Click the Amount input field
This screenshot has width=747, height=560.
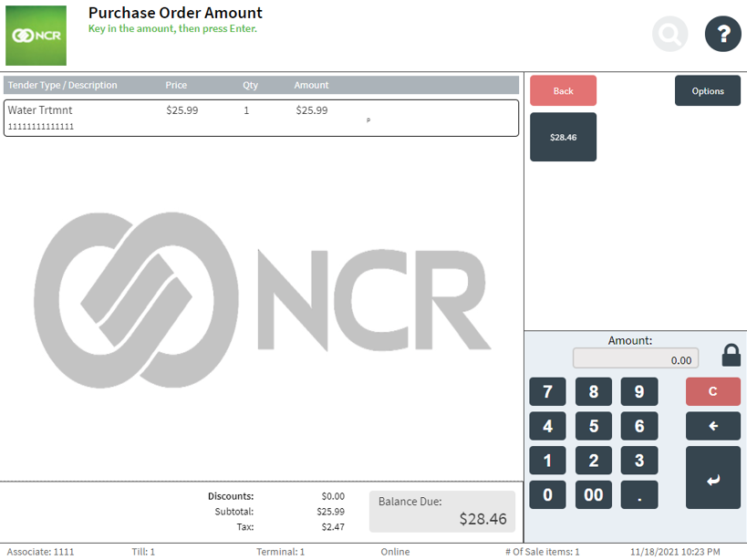[636, 359]
